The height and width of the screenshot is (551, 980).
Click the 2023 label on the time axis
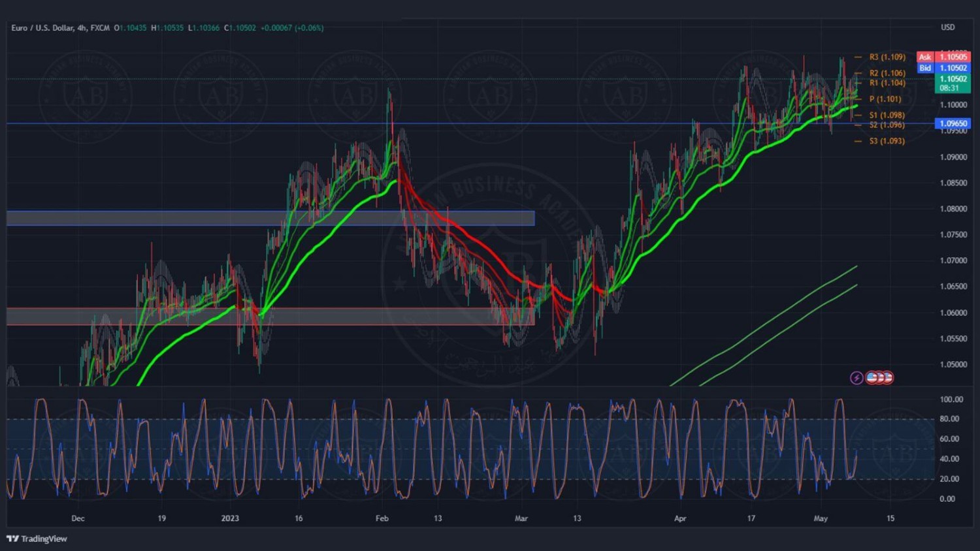click(x=230, y=518)
